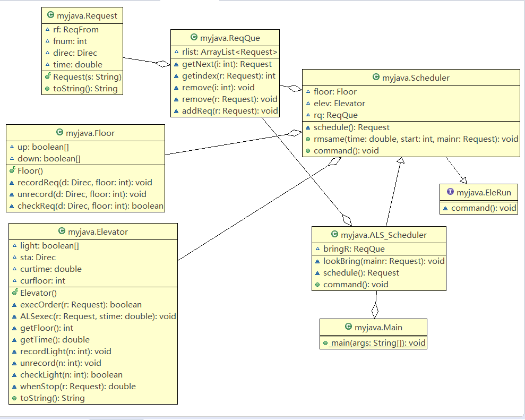
Task: Click the interface icon of myjava.EleRun
Action: point(450,192)
